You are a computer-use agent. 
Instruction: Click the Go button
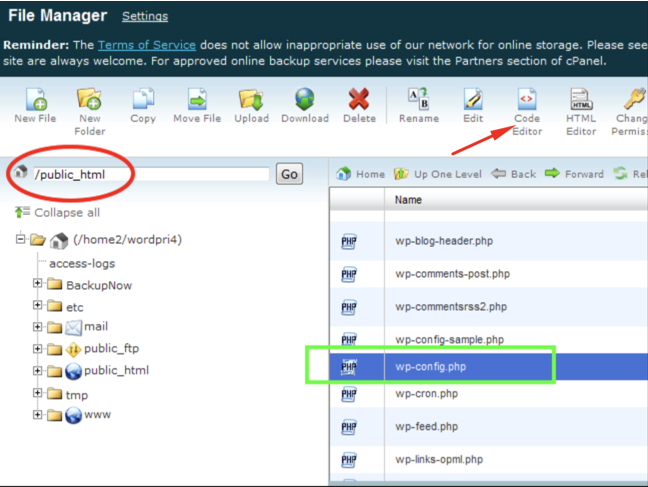tap(289, 174)
